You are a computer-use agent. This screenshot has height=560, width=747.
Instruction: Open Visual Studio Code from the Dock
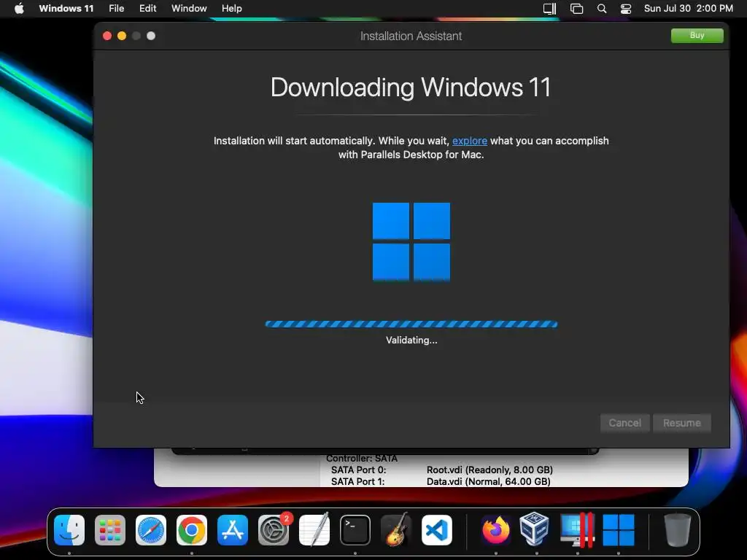pyautogui.click(x=437, y=530)
